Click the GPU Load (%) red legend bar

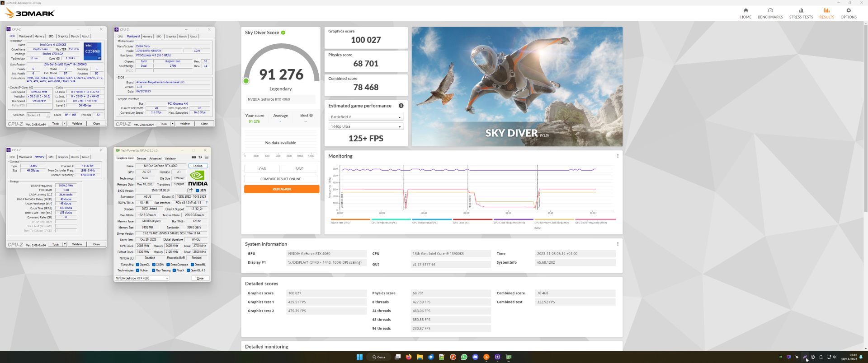(472, 219)
